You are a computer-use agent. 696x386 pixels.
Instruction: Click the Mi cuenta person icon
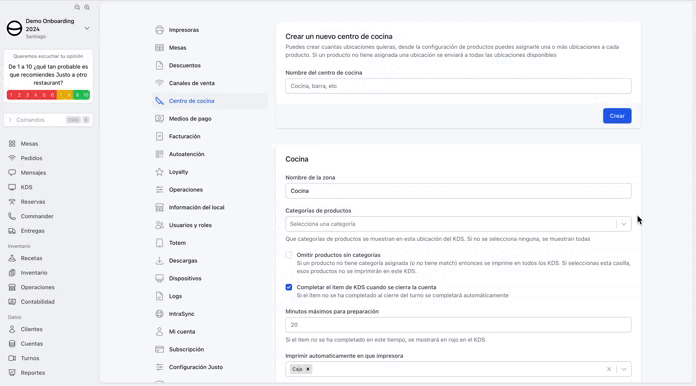pos(159,331)
